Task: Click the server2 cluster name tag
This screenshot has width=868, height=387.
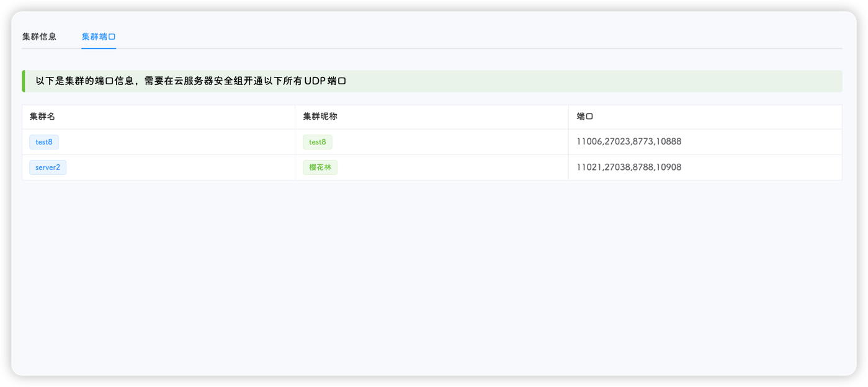Action: (x=48, y=167)
